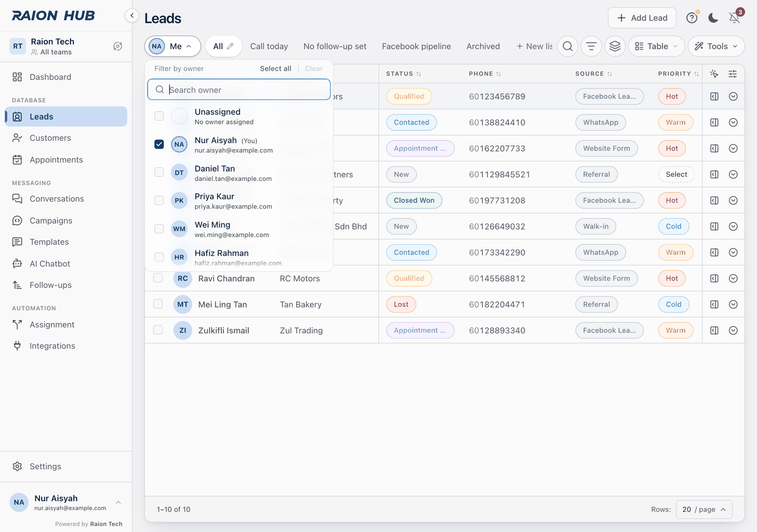Viewport: 757px width, 532px height.
Task: Open side panel icon for Mei Ling Tan row
Action: [714, 305]
